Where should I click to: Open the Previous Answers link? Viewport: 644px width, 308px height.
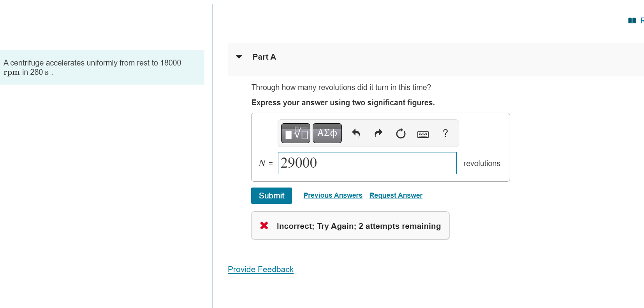click(x=333, y=195)
